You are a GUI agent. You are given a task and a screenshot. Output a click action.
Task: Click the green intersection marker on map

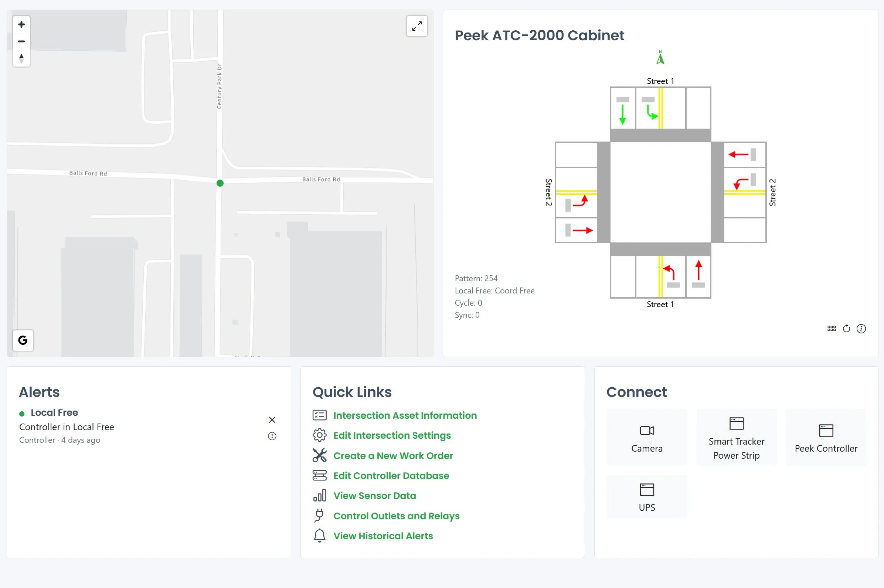tap(220, 183)
